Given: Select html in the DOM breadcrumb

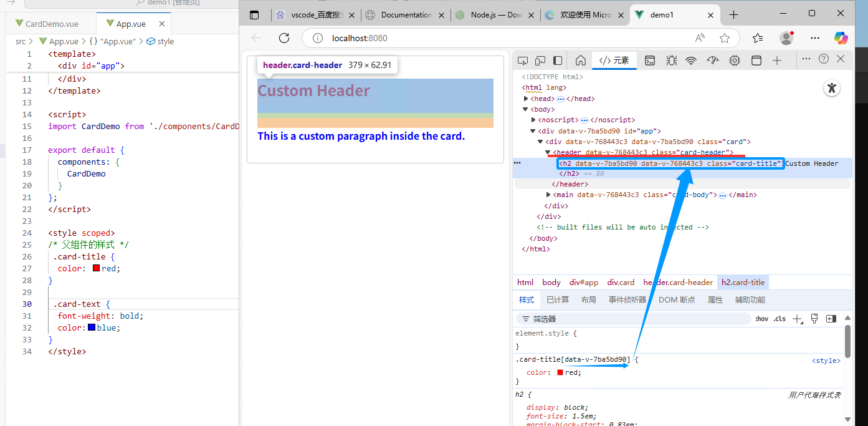Looking at the screenshot, I should 525,283.
